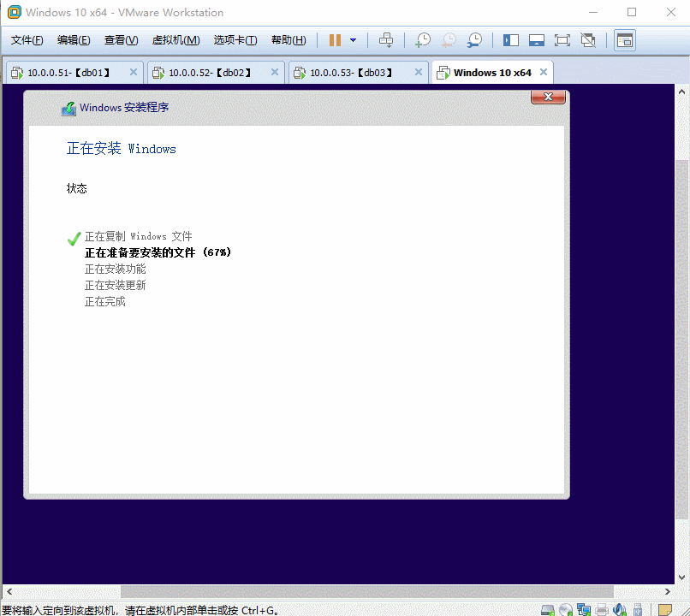The height and width of the screenshot is (616, 690).
Task: Click the VMware Workstation title bar icon
Action: coord(15,12)
